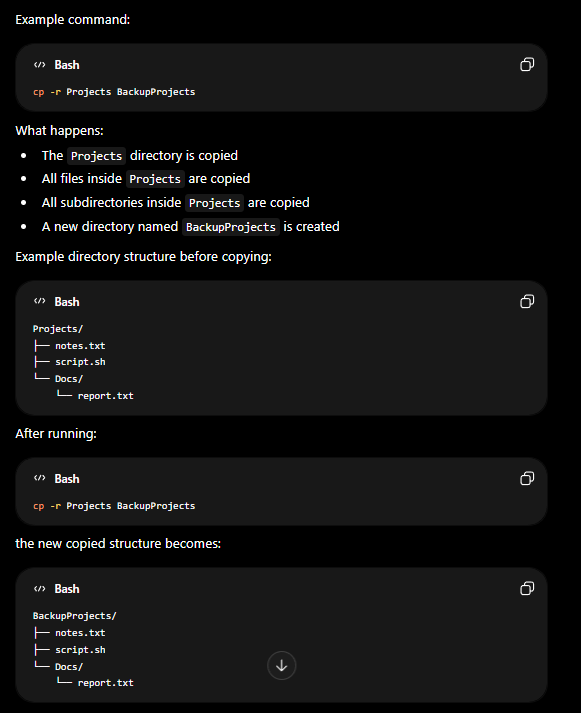Select notes.txt in the Projects/ tree
581x713 pixels.
point(80,346)
